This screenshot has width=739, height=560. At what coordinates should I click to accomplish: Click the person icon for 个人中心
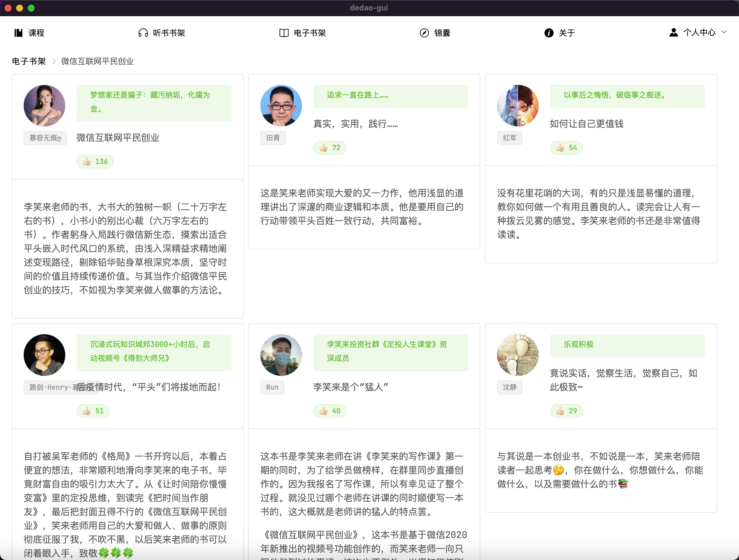[x=673, y=32]
